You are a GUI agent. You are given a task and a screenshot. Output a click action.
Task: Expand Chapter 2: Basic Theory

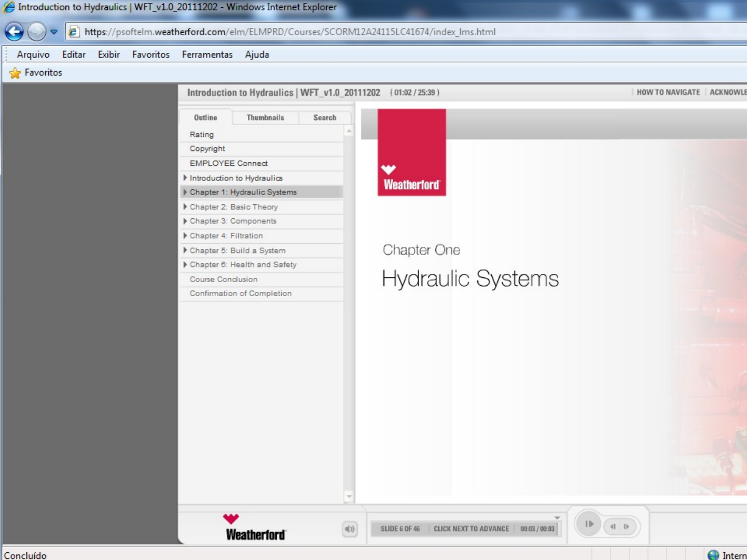click(185, 206)
